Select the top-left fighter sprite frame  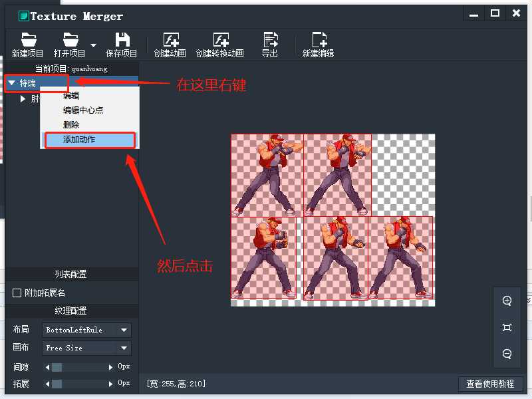click(267, 175)
